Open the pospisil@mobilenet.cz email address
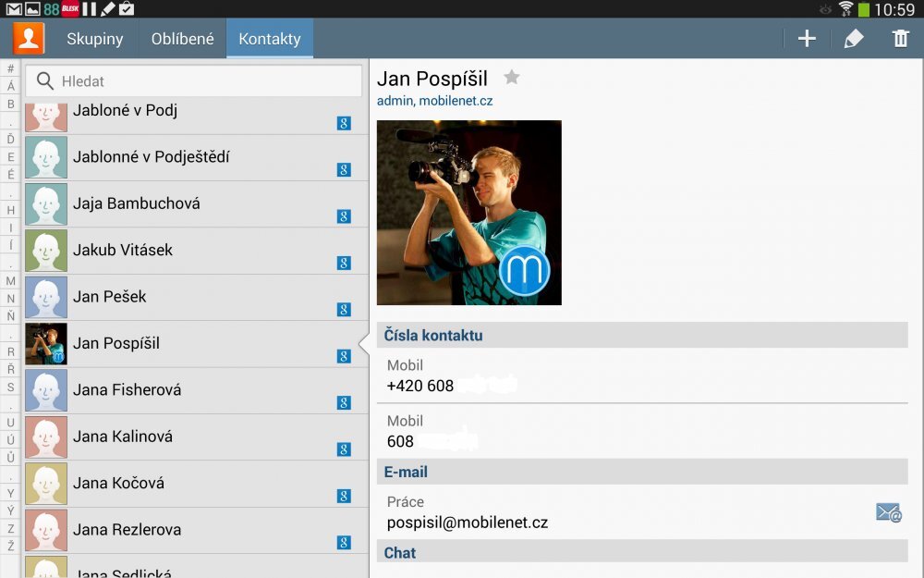This screenshot has width=924, height=578. click(x=468, y=523)
